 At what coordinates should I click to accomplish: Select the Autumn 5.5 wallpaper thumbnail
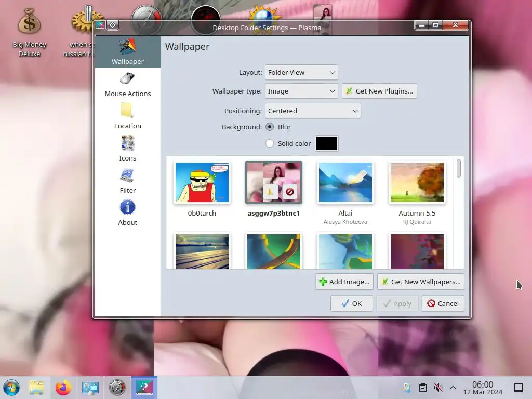point(417,182)
